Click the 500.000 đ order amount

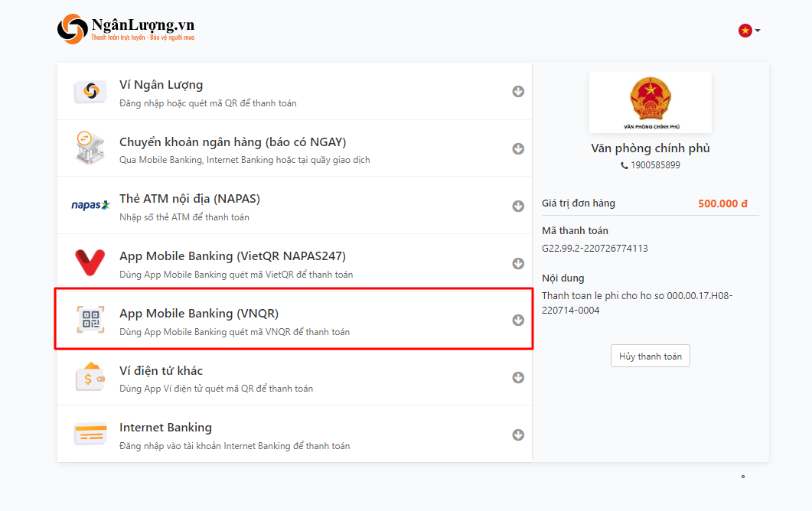pyautogui.click(x=722, y=203)
